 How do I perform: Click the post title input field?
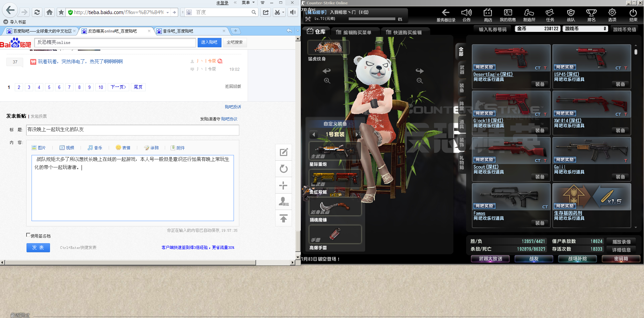133,130
